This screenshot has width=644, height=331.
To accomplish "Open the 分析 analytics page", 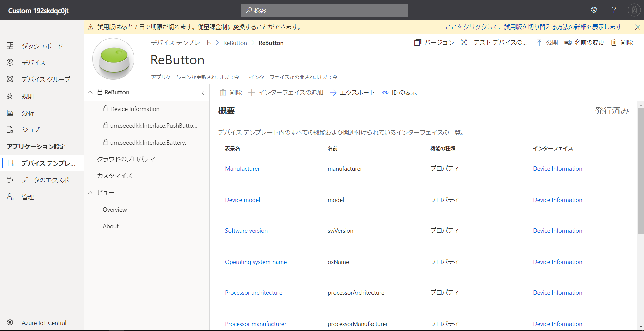I will coord(28,113).
